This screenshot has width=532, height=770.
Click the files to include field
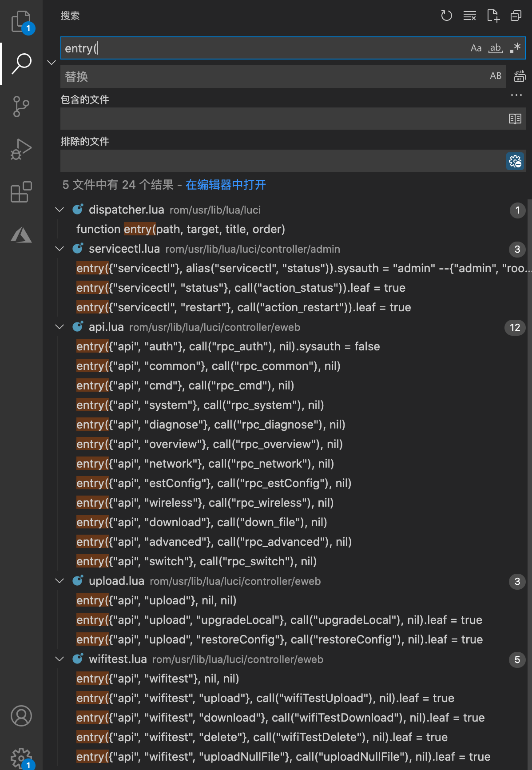pyautogui.click(x=282, y=119)
